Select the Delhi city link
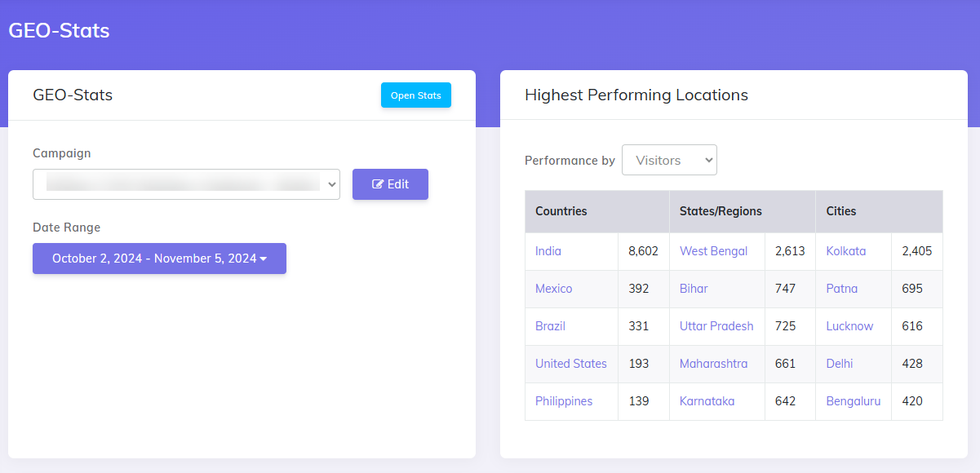Screen dimensions: 980x473 pos(840,364)
